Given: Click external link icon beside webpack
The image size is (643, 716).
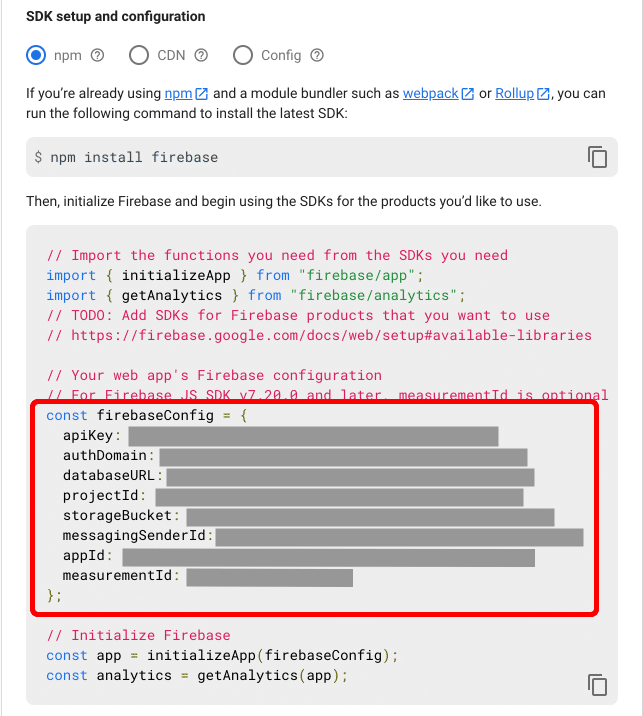Looking at the screenshot, I should pos(467,94).
